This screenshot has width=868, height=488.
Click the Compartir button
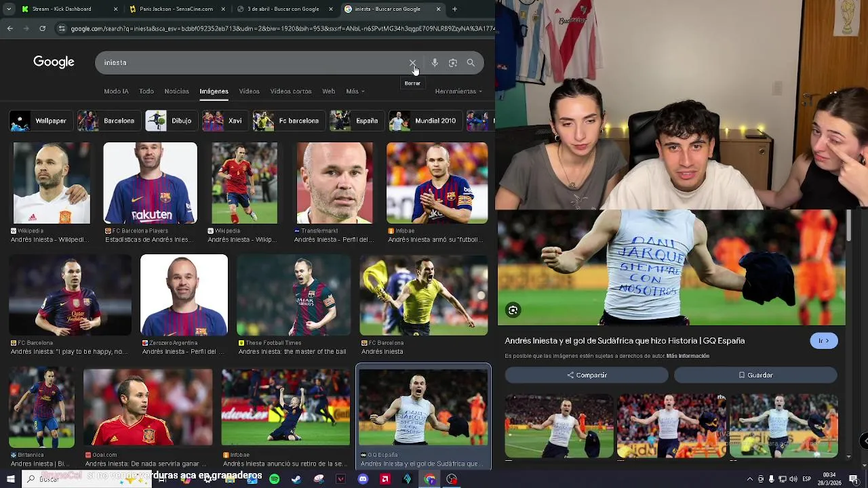587,375
